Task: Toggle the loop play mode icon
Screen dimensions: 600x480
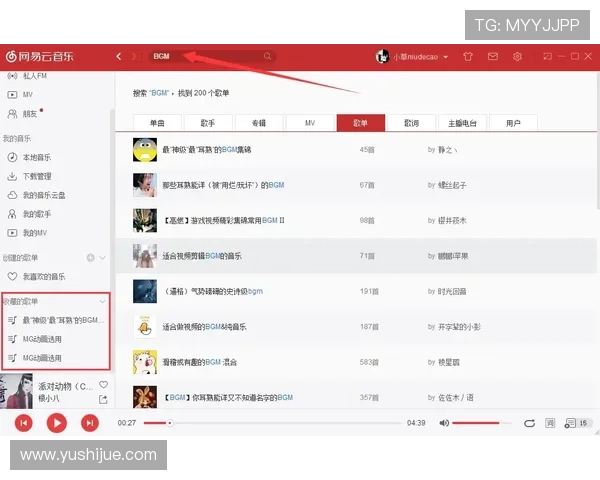Action: [529, 423]
